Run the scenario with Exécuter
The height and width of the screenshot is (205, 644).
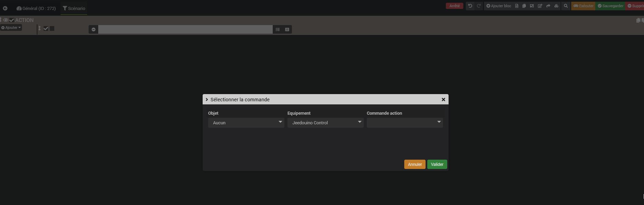pyautogui.click(x=583, y=6)
